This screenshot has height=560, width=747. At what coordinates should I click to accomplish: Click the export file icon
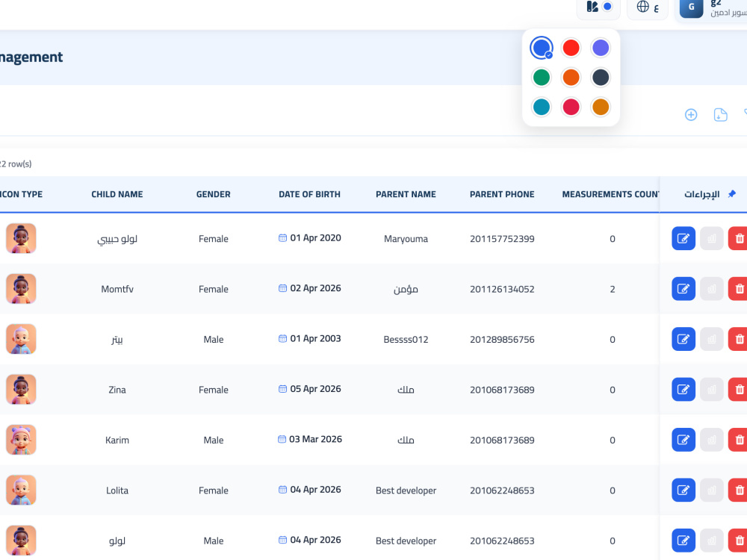point(720,115)
